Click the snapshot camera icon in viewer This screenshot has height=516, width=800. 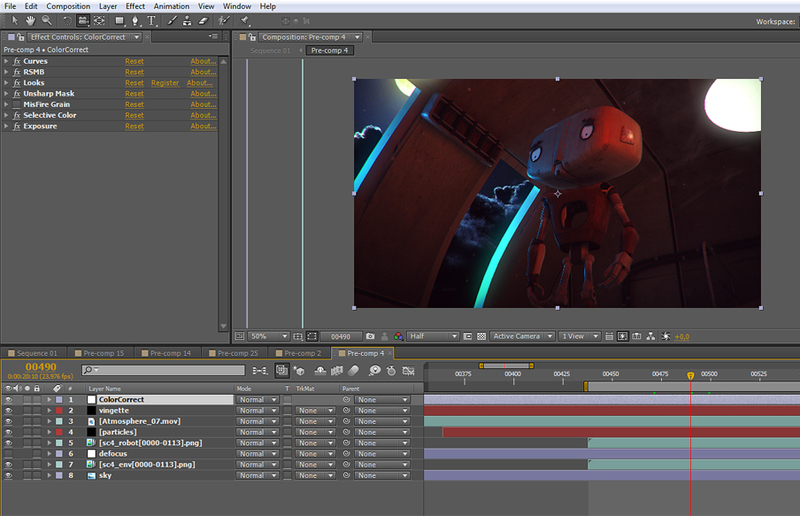[x=370, y=337]
